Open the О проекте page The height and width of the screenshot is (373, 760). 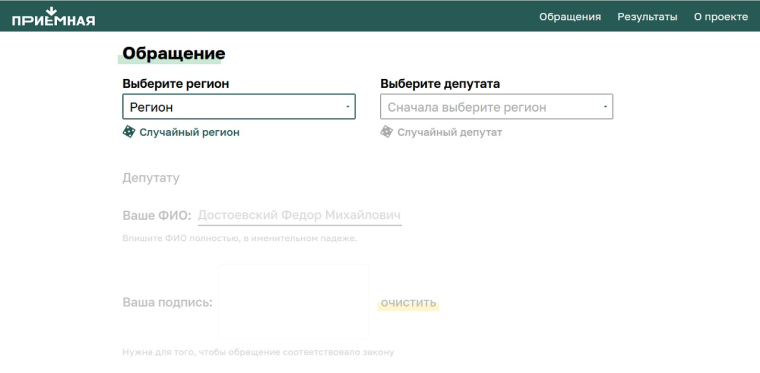(x=721, y=17)
